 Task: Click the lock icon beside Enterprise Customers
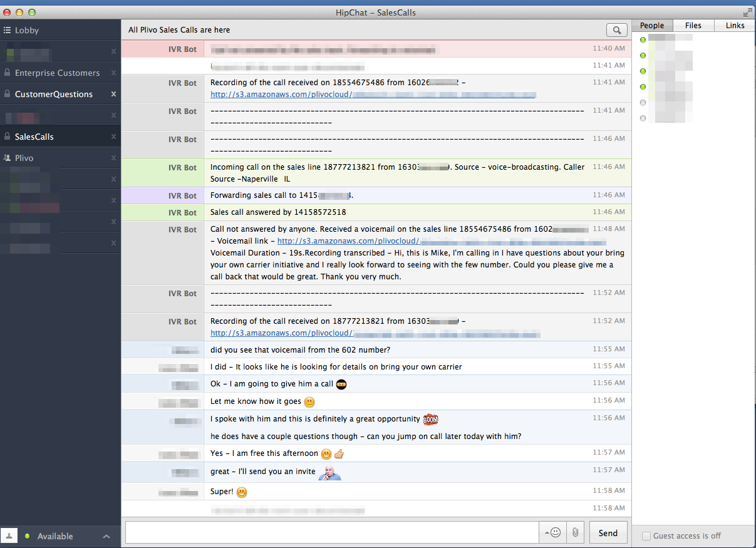(7, 73)
